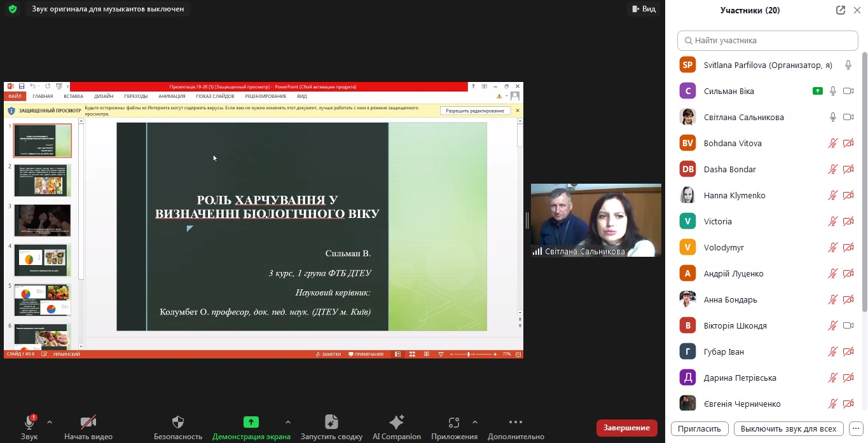Screen dimensions: 868x443
Task: Type in the Find participant search field
Action: 768,41
